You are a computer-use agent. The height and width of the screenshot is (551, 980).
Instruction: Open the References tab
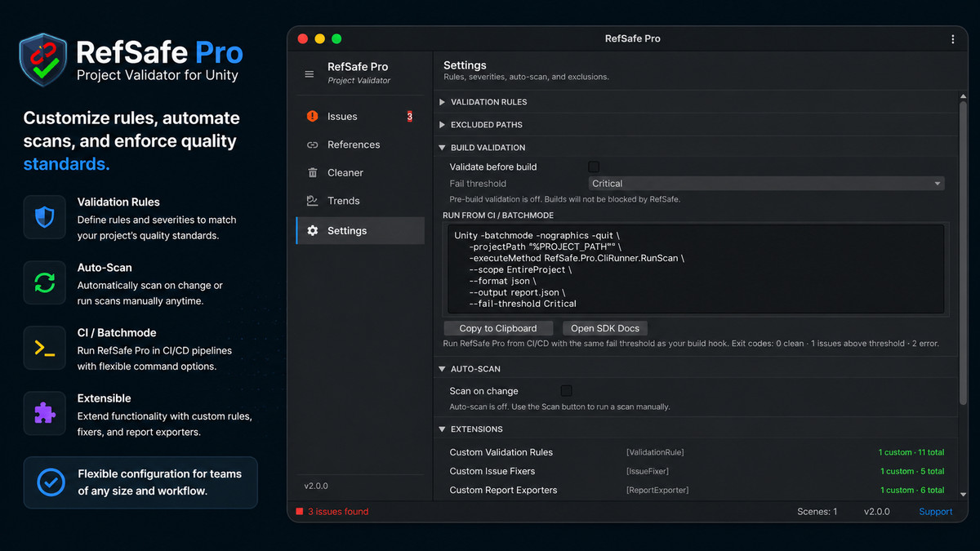tap(360, 144)
